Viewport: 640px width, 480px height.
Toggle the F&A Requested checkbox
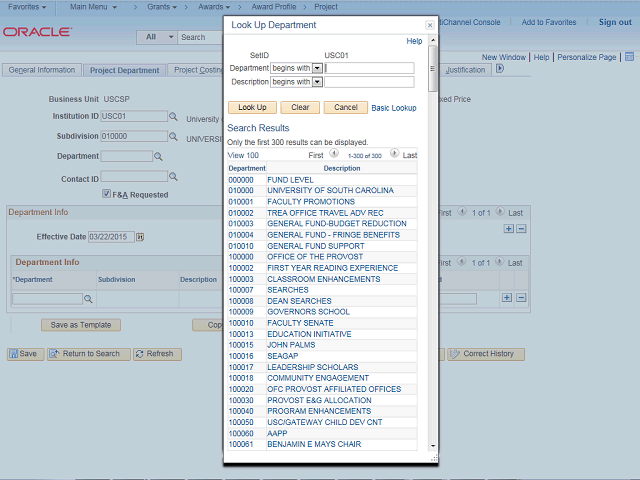tap(107, 193)
